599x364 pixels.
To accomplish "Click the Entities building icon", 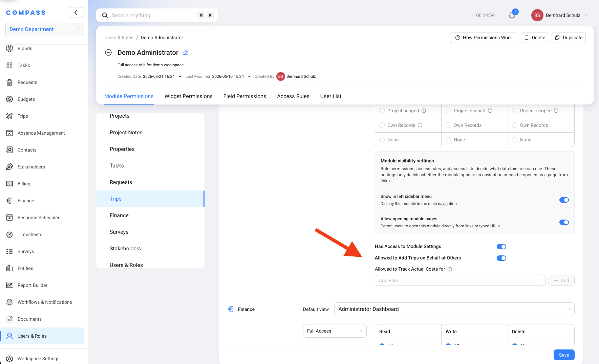I will click(9, 268).
